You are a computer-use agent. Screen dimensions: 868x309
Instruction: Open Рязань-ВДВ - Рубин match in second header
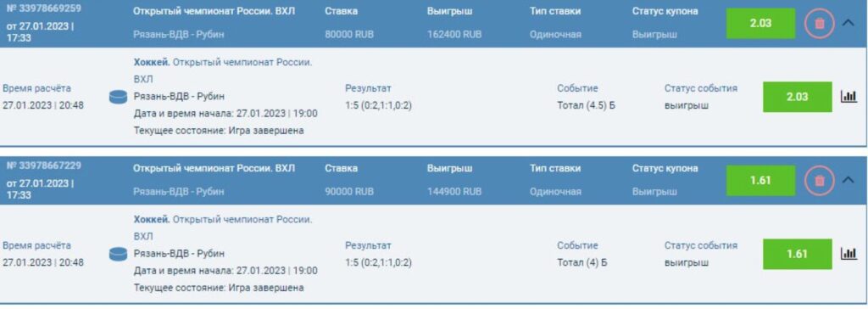coord(179,191)
